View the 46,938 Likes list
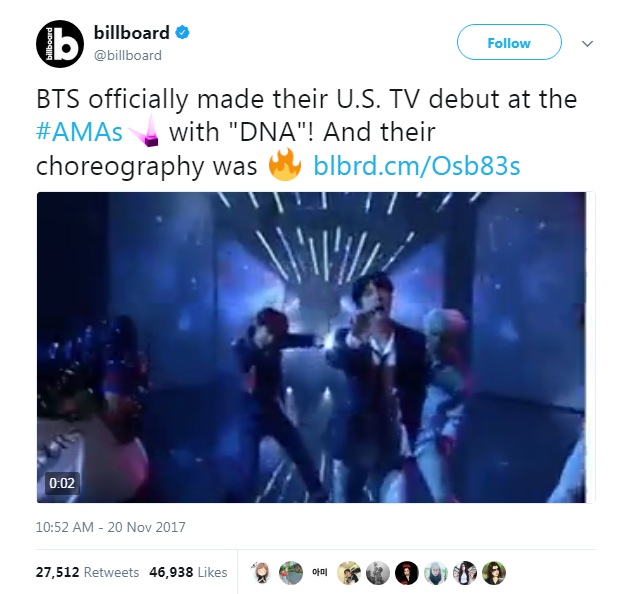This screenshot has height=594, width=633. [188, 572]
